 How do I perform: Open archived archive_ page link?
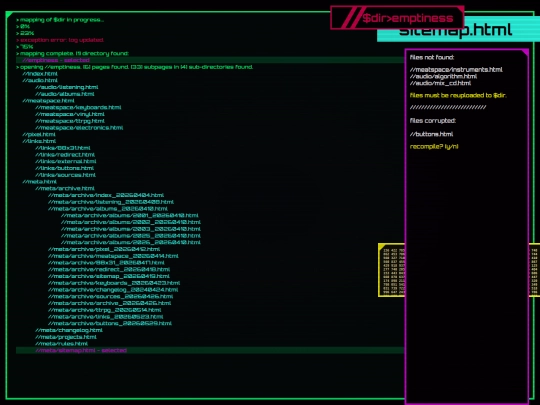point(110,303)
